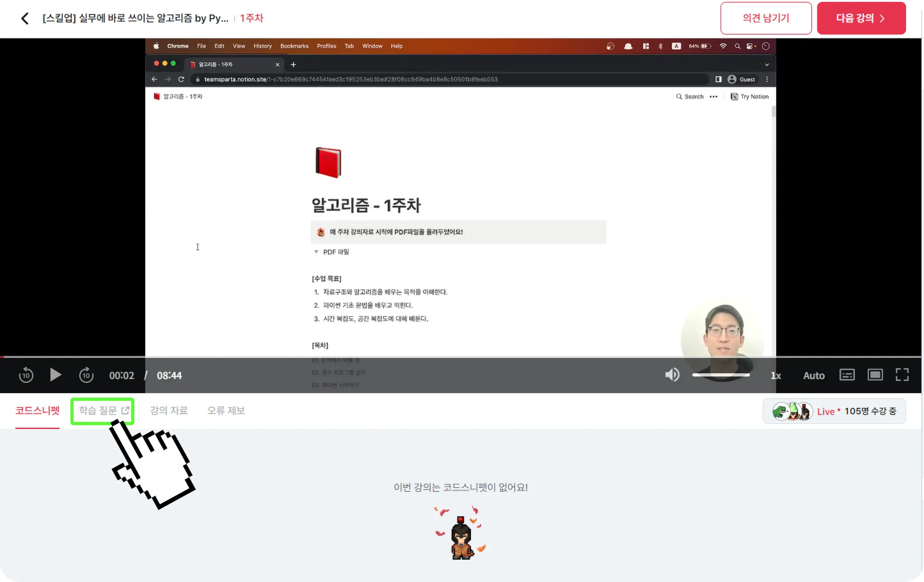Click the external link icon next to 학습 질문
Screen dimensions: 924x582
(125, 410)
